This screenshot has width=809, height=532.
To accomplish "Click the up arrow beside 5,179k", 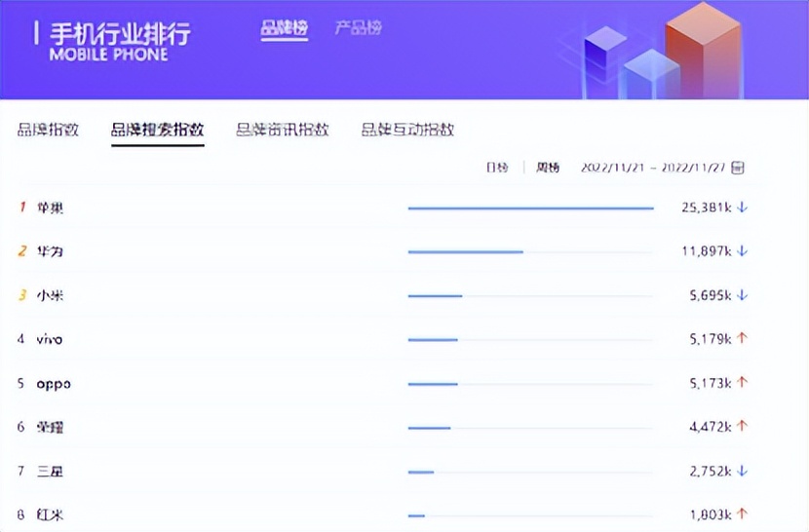I will click(743, 338).
